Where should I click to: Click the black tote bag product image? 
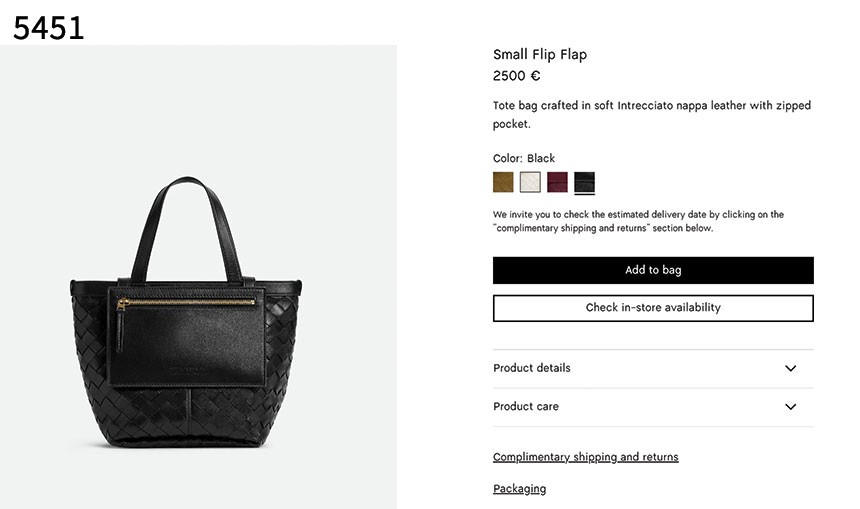[x=185, y=370]
